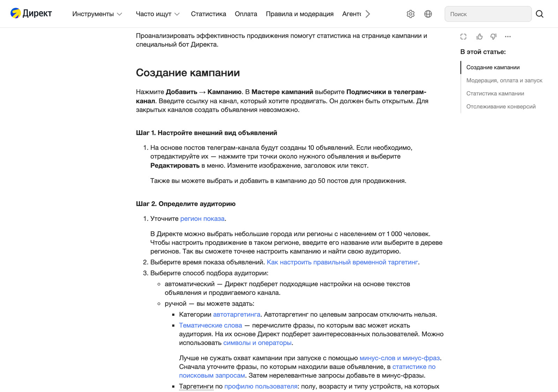Focus the Поиск search field
Viewport: 558px width, 392px height.
488,14
